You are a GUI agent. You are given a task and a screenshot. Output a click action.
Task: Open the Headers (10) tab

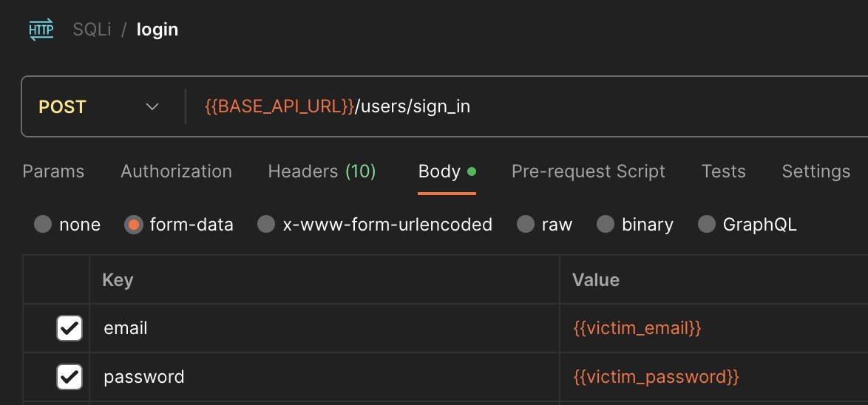(x=322, y=171)
